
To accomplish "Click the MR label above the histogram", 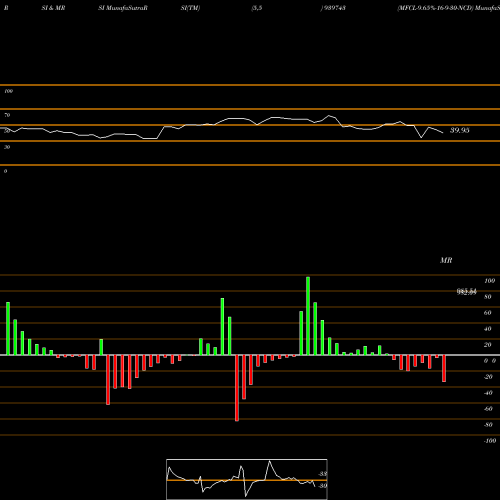I will click(x=446, y=260).
